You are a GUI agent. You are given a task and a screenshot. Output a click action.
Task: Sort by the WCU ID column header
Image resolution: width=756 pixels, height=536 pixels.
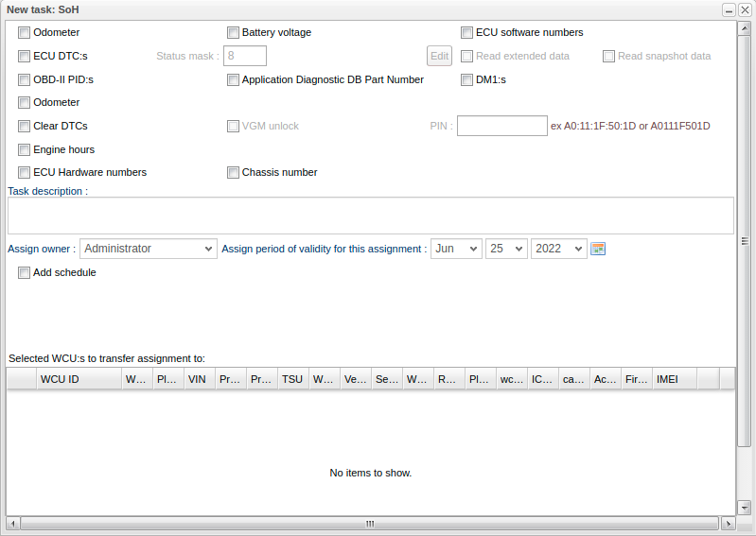79,379
